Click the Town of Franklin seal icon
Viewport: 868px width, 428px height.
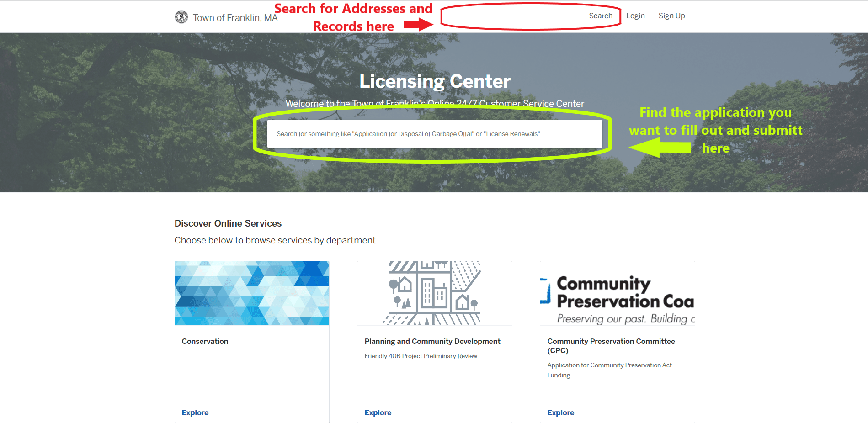click(x=181, y=17)
